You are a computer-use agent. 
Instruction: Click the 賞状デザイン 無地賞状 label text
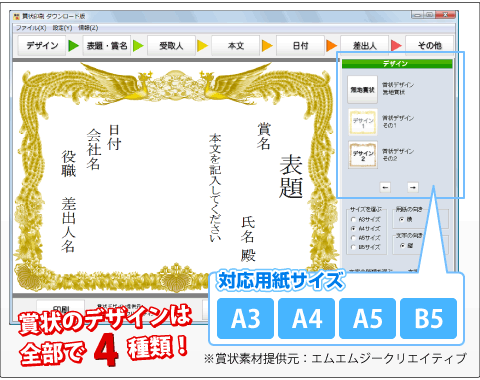[398, 88]
